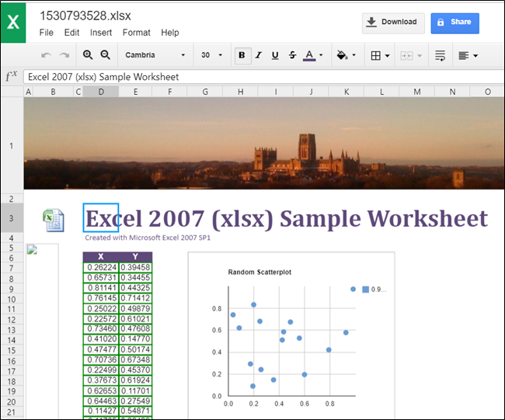
Task: Click the formula bar input field
Action: 263,77
